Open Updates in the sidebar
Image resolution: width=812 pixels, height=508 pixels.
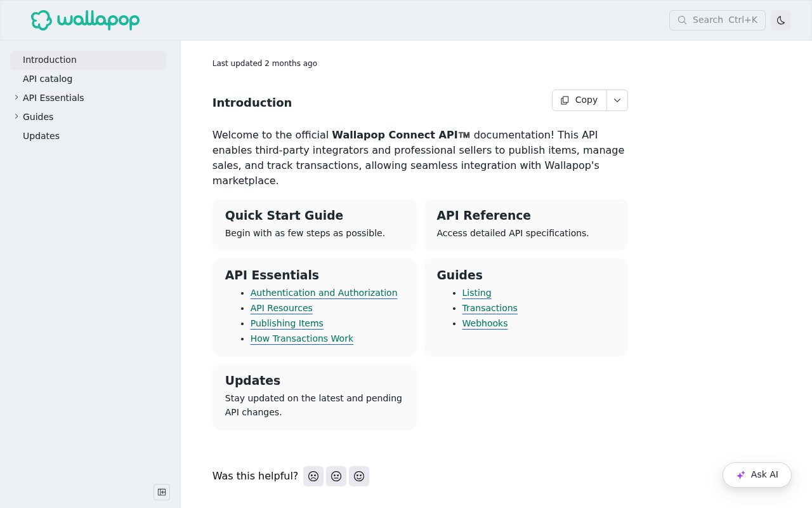(x=88, y=136)
